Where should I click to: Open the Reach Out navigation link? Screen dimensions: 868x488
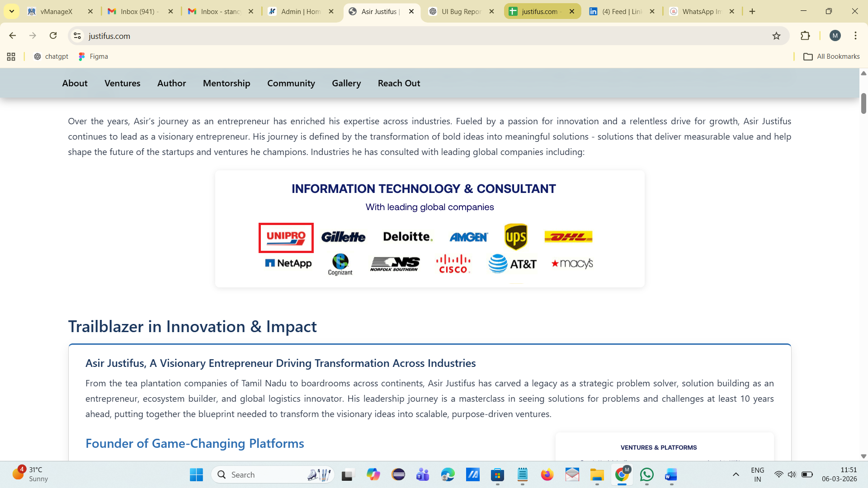point(399,83)
